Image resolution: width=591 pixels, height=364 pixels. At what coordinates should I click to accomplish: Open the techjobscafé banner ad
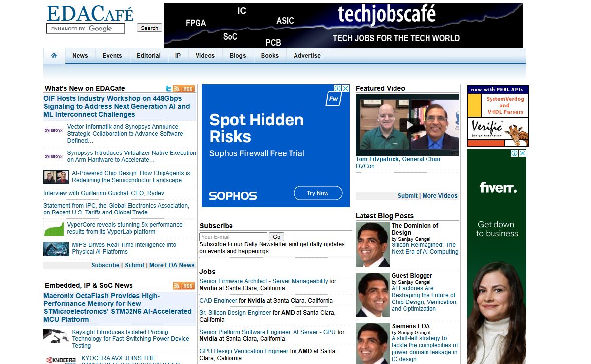343,26
